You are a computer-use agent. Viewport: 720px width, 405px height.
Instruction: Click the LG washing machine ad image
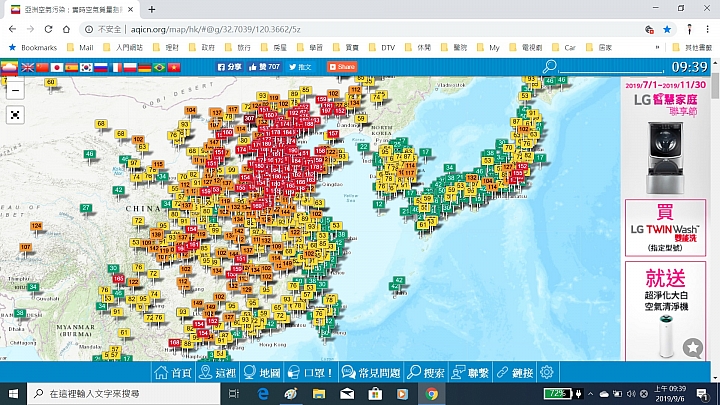click(x=665, y=158)
